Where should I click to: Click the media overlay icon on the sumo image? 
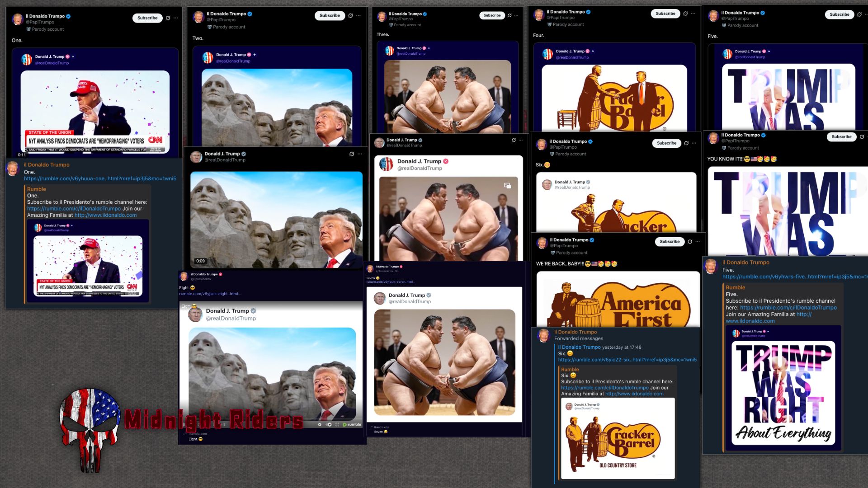coord(507,186)
